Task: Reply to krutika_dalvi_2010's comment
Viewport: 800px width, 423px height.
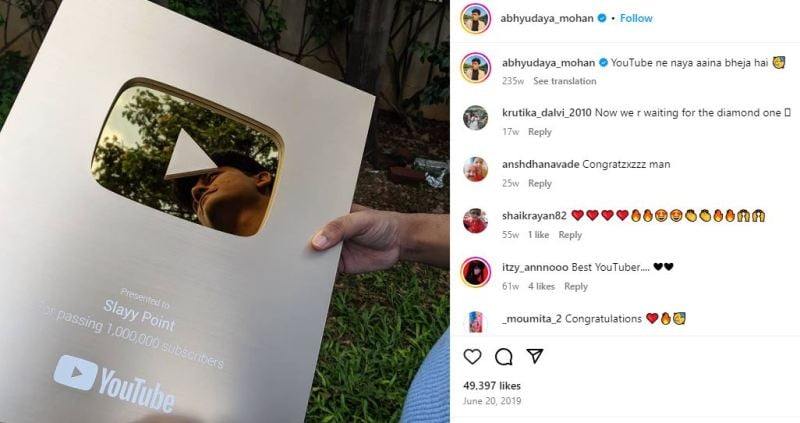Action: (x=540, y=132)
